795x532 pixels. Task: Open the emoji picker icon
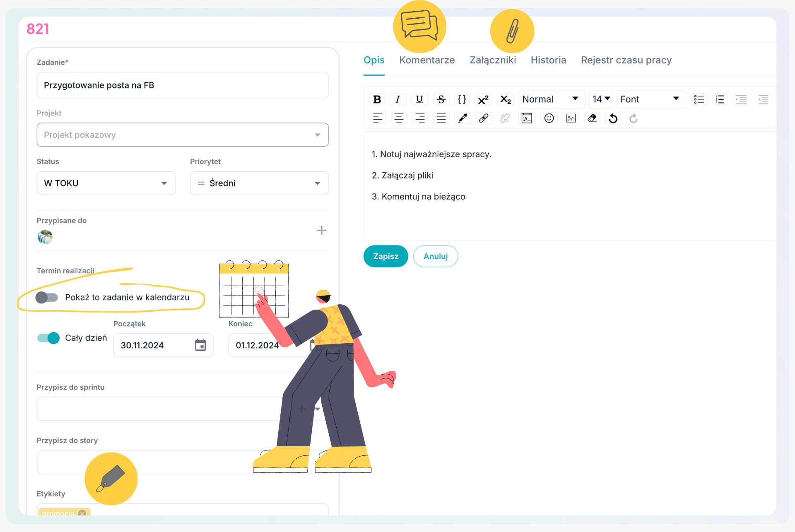coord(549,118)
